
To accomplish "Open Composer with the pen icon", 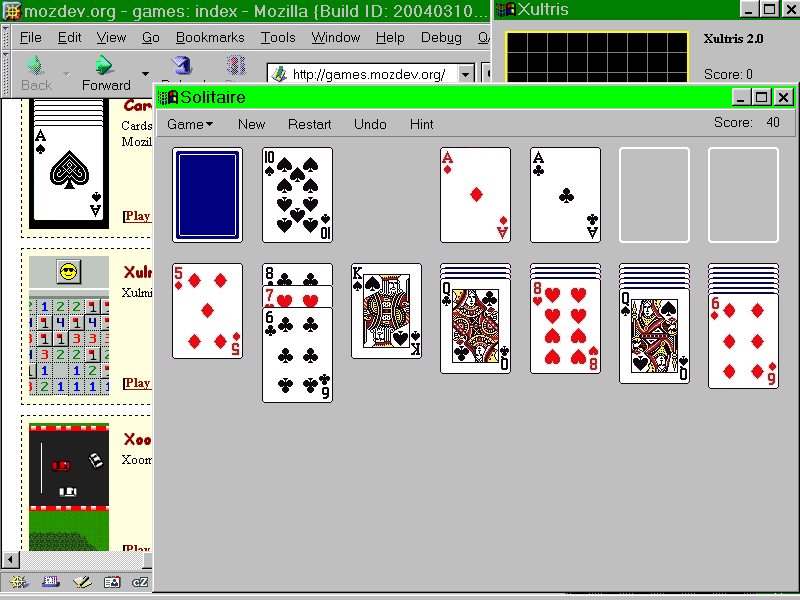I will 81,582.
